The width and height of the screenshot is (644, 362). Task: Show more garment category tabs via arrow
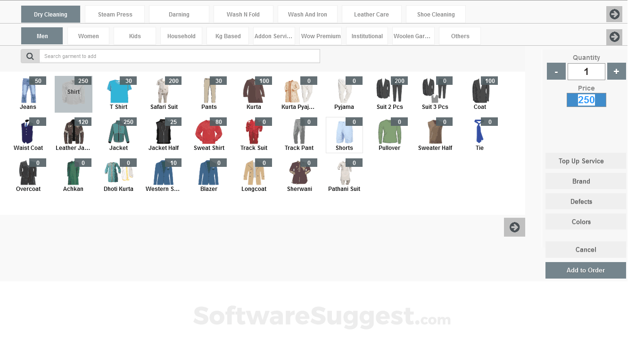point(614,37)
